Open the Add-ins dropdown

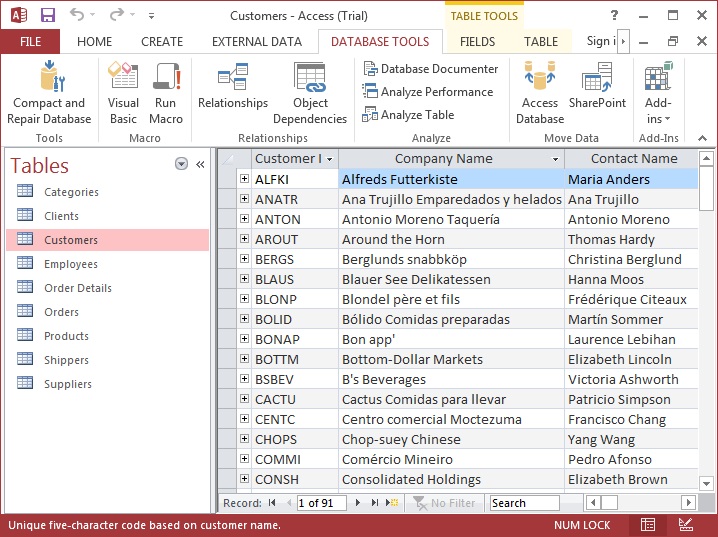pyautogui.click(x=658, y=93)
